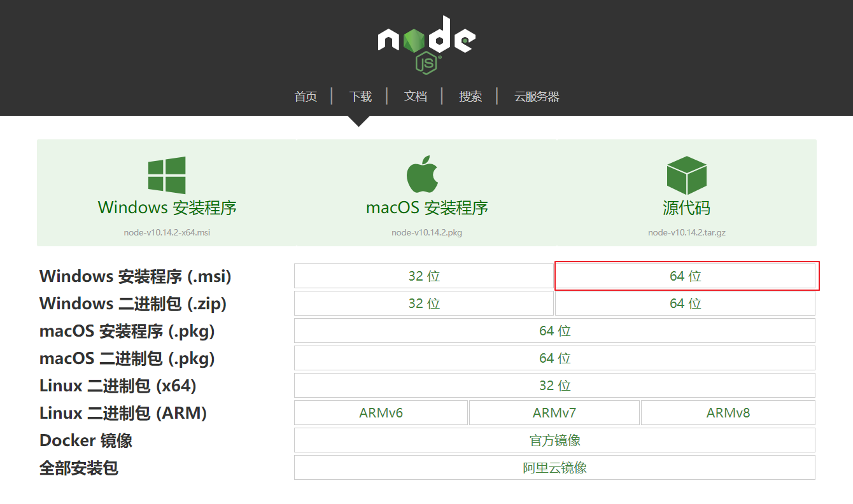Open the 云服务器 navigation item
Image resolution: width=853 pixels, height=504 pixels.
point(537,97)
